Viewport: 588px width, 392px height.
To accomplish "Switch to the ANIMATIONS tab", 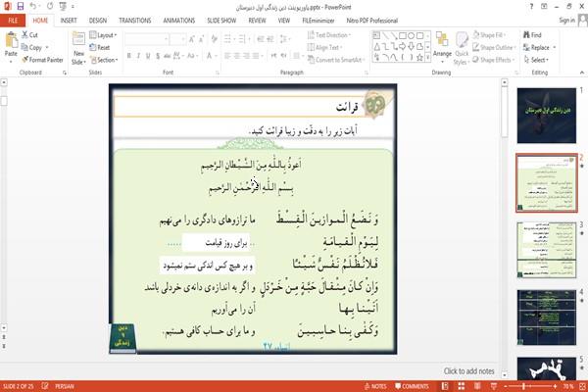I will coord(179,21).
